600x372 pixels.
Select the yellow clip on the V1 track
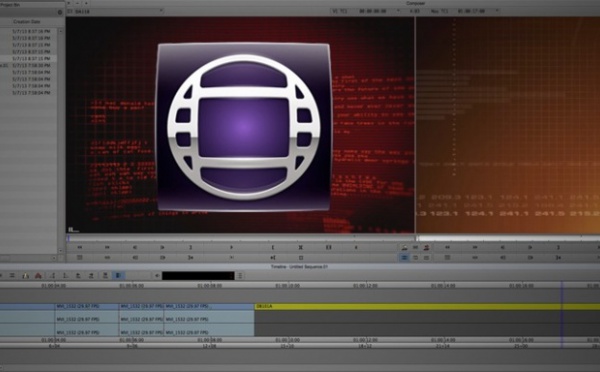(427, 307)
